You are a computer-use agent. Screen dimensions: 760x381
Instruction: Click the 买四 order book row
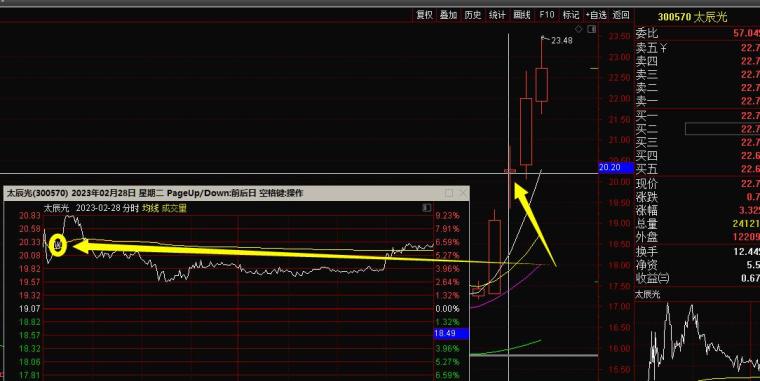point(697,156)
